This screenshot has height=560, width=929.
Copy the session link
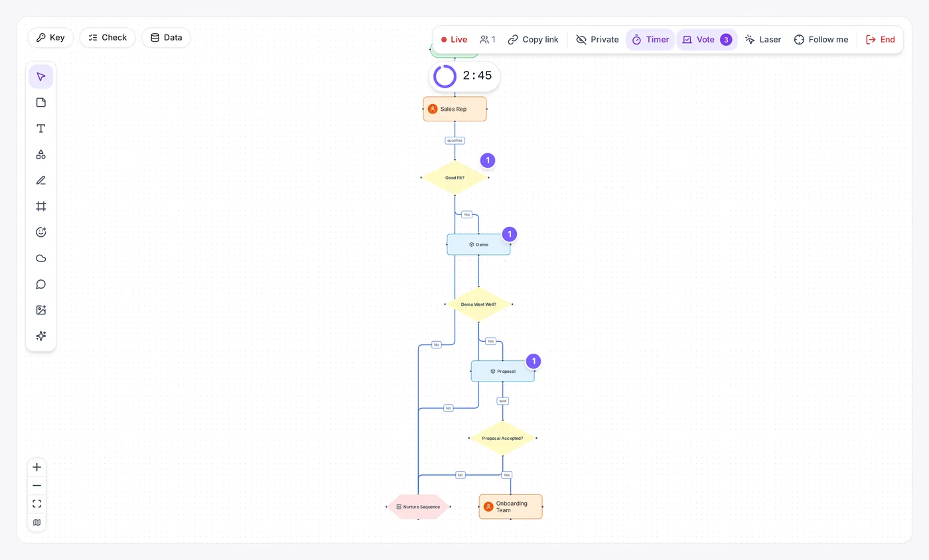pyautogui.click(x=534, y=40)
